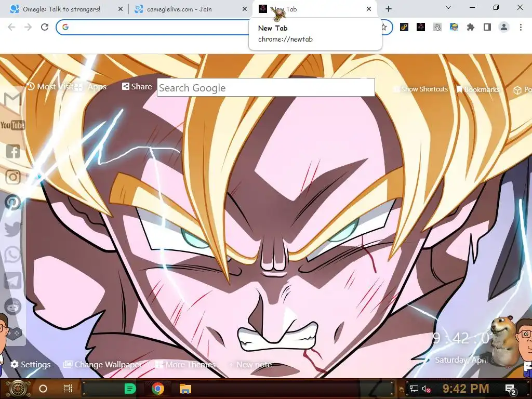The width and height of the screenshot is (532, 399).
Task: Open the Windows Start button
Action: [18, 389]
